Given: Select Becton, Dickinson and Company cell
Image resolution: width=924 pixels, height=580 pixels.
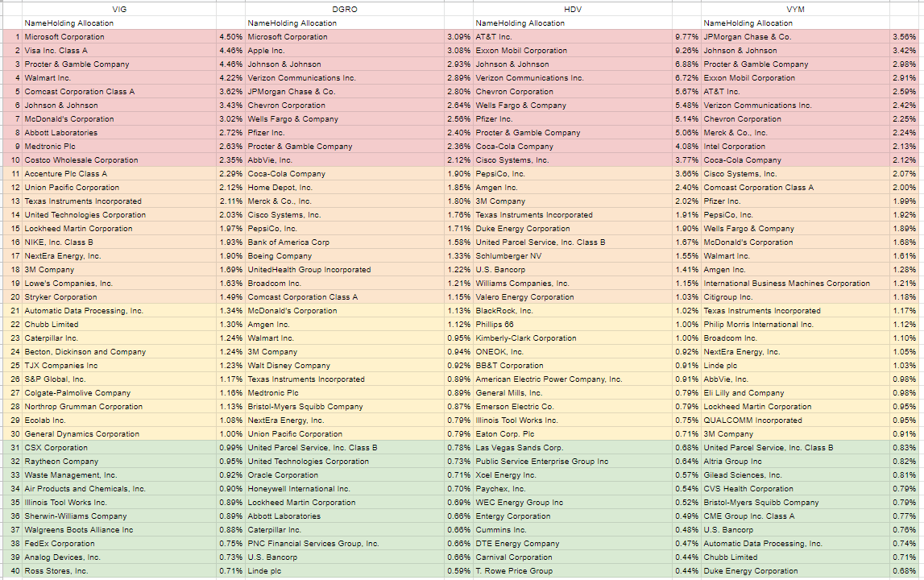Looking at the screenshot, I should [119, 352].
